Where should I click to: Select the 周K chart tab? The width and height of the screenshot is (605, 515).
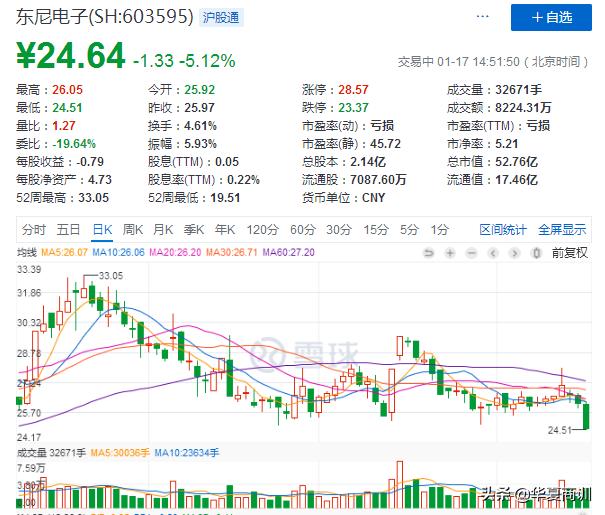point(133,230)
